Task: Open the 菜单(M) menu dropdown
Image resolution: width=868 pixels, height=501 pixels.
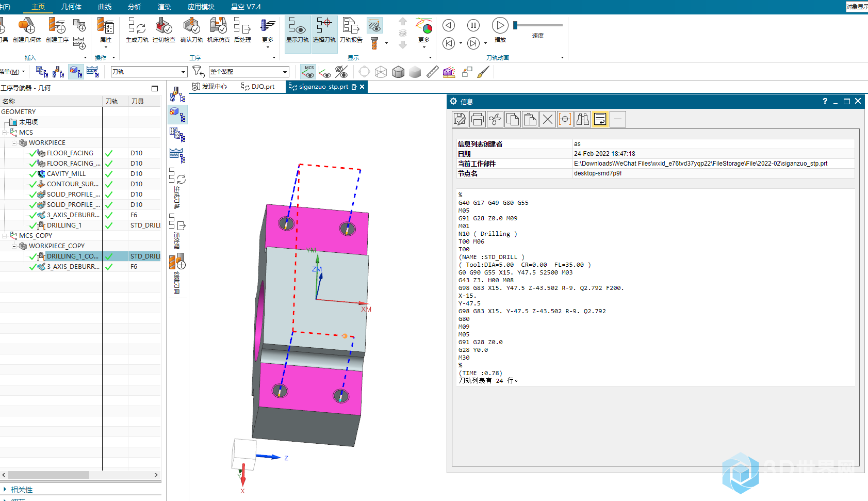Action: coord(12,72)
